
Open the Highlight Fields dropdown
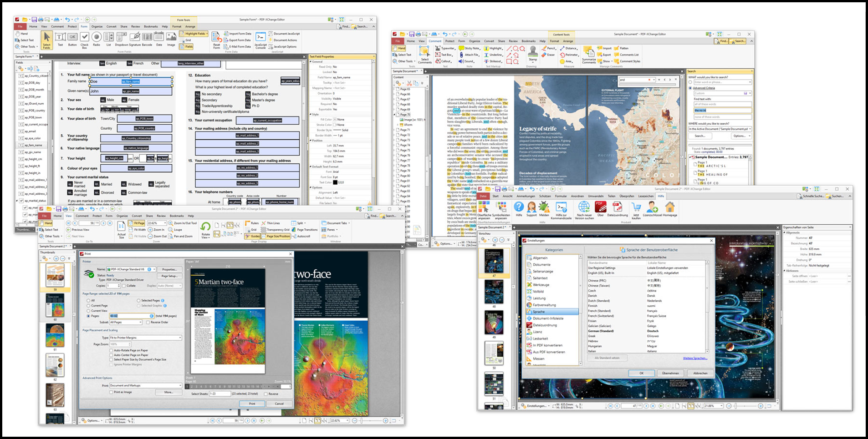click(194, 34)
